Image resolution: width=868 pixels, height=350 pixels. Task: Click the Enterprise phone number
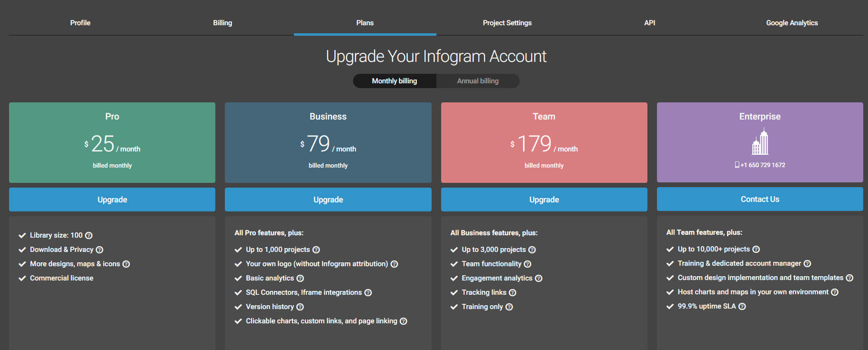760,165
